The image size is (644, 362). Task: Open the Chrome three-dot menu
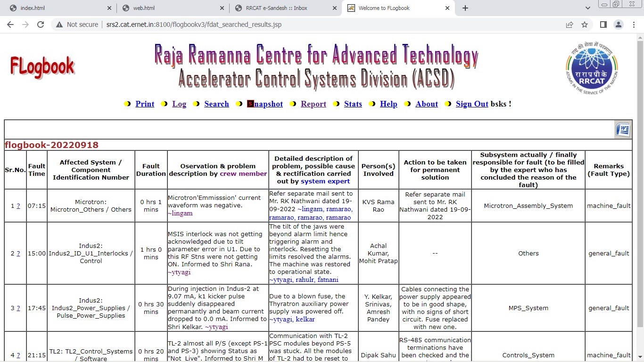point(633,25)
